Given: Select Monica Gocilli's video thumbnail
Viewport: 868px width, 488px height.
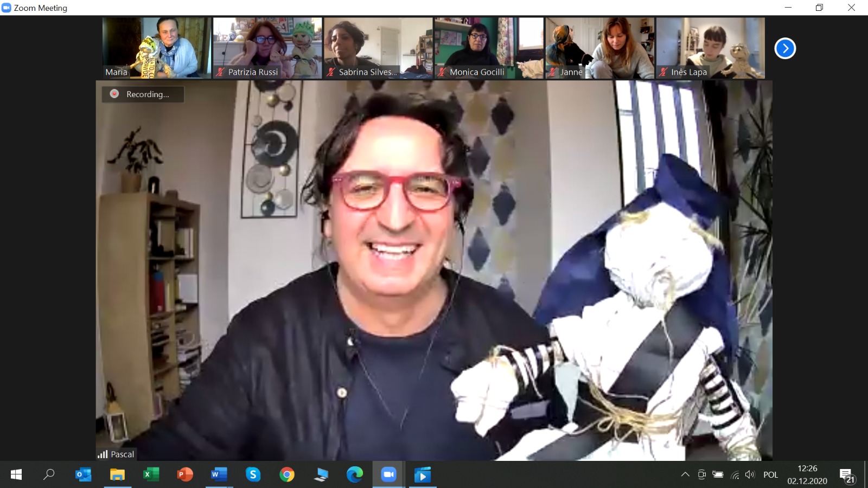Looking at the screenshot, I should [x=489, y=48].
